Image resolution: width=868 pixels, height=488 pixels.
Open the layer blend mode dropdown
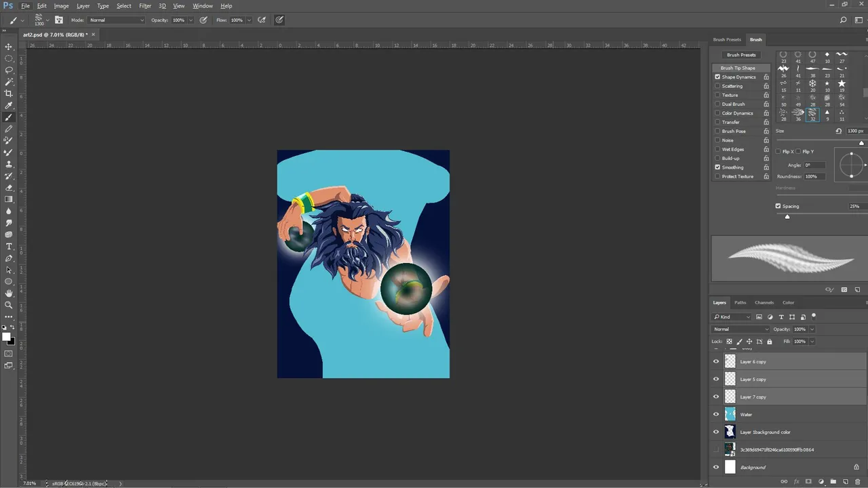click(741, 329)
